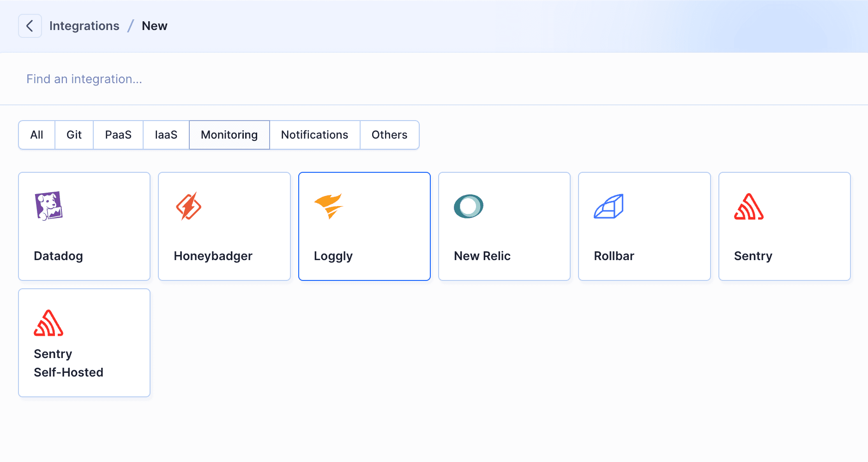
Task: Click the Rollbar blue logo
Action: pyautogui.click(x=609, y=206)
